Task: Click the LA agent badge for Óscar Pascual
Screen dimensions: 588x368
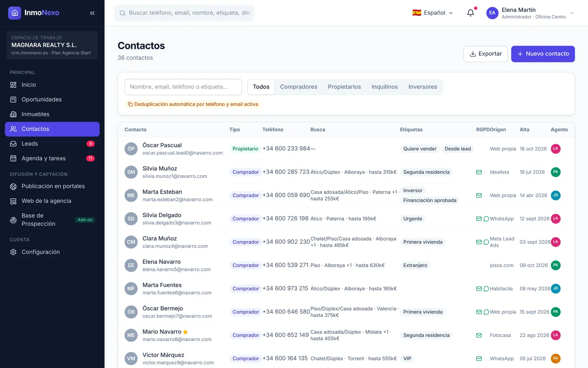Action: coord(556,149)
